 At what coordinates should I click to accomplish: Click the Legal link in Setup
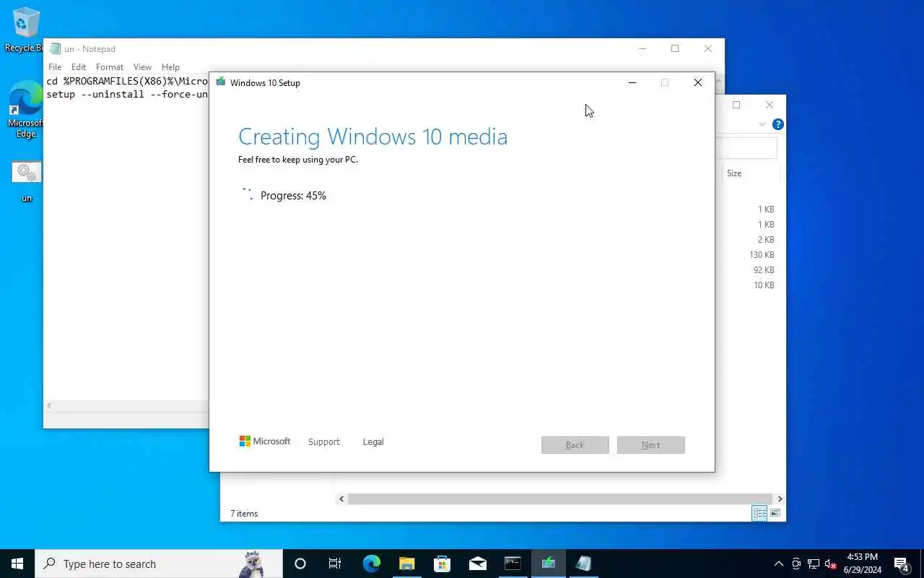[373, 441]
